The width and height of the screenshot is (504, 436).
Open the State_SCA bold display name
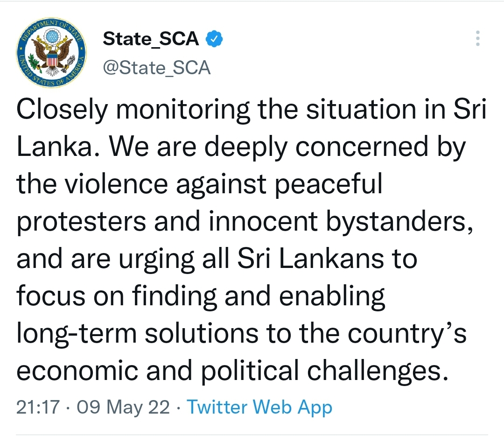pyautogui.click(x=151, y=39)
